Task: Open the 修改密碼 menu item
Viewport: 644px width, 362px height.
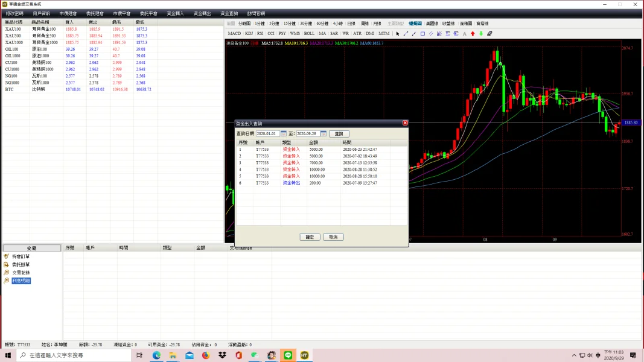Action: [14, 13]
